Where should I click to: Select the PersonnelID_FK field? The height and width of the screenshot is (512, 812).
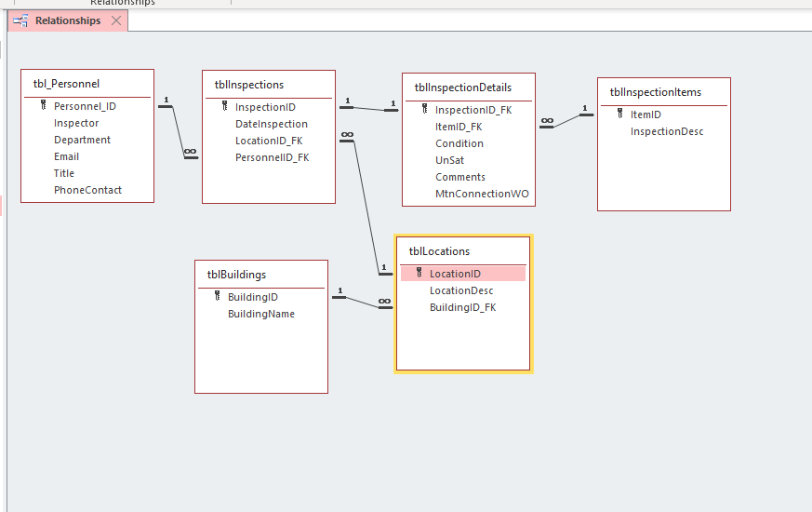[x=272, y=157]
